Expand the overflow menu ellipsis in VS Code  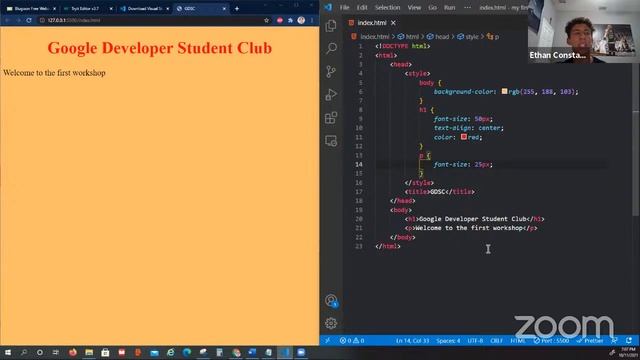coord(467,7)
